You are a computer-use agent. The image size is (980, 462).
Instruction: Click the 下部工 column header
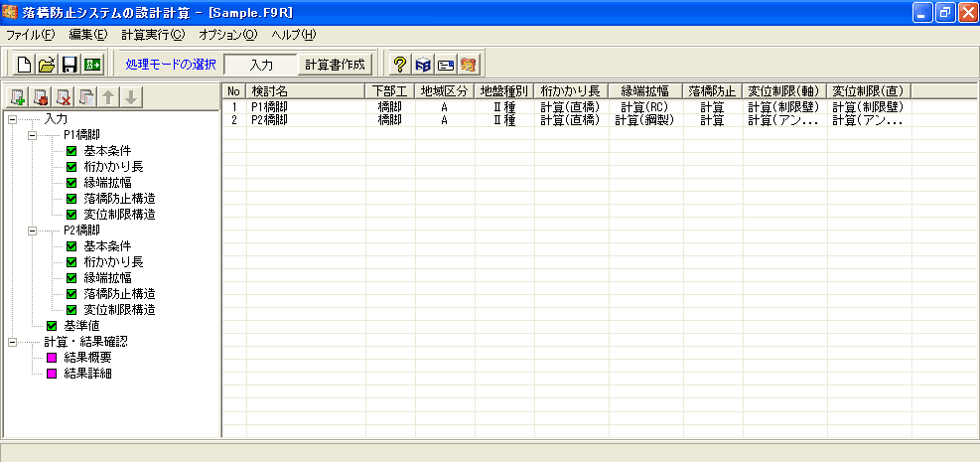click(390, 91)
